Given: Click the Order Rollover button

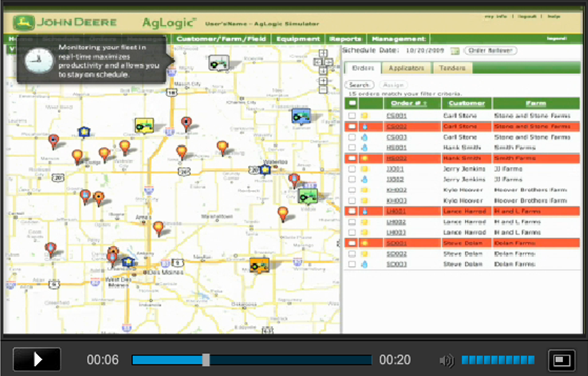Looking at the screenshot, I should pos(490,50).
